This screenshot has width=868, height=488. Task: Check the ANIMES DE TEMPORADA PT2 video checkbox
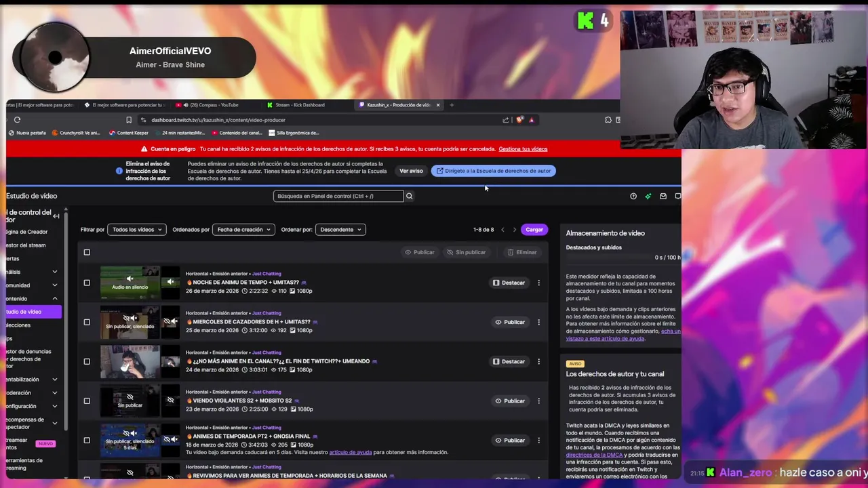click(x=87, y=440)
